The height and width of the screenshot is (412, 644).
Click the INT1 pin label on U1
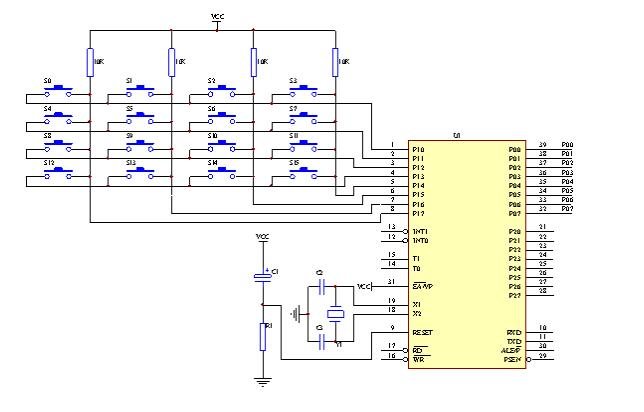tap(420, 231)
